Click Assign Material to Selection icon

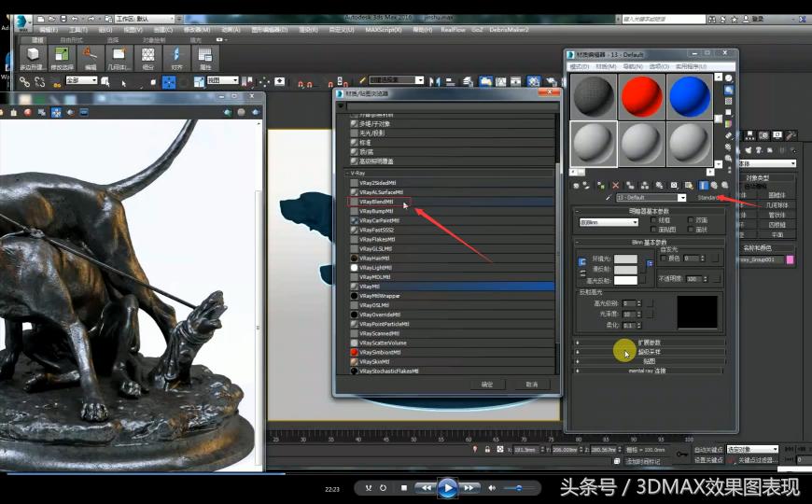coord(601,185)
